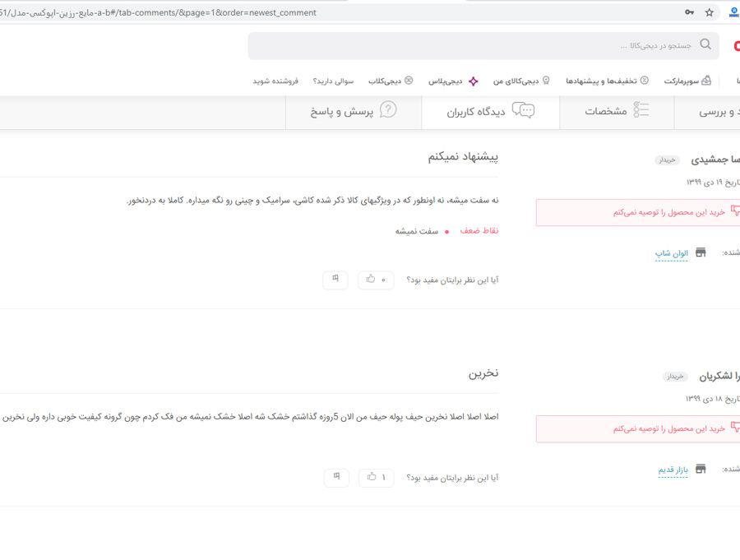Open the بازار قدیم seller link
740x560 pixels.
(673, 470)
